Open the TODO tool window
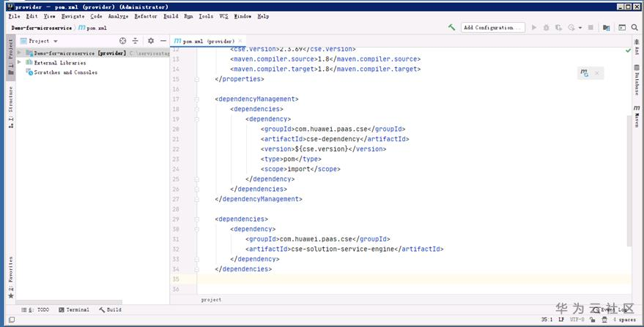644x327 pixels. pyautogui.click(x=35, y=309)
